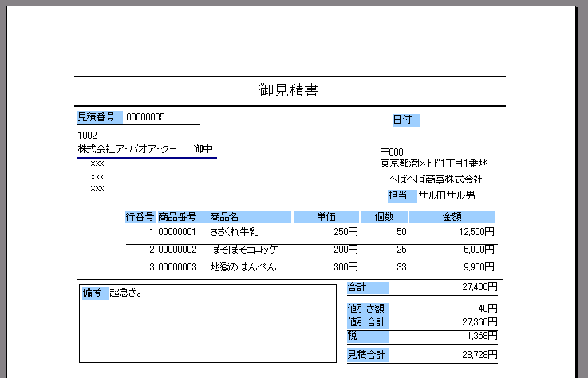588x378 pixels.
Task: Select address 東京都港区トド1丁目1番地
Action: pyautogui.click(x=434, y=163)
